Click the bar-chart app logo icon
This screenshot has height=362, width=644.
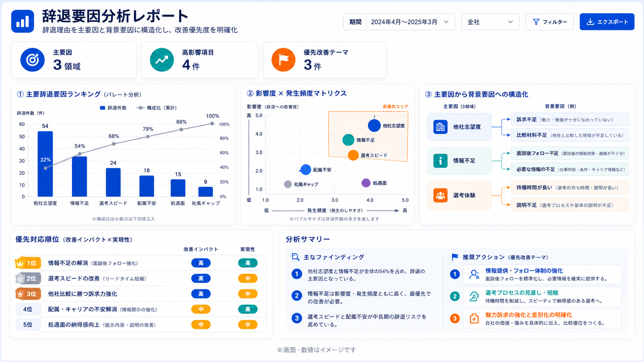(22, 21)
